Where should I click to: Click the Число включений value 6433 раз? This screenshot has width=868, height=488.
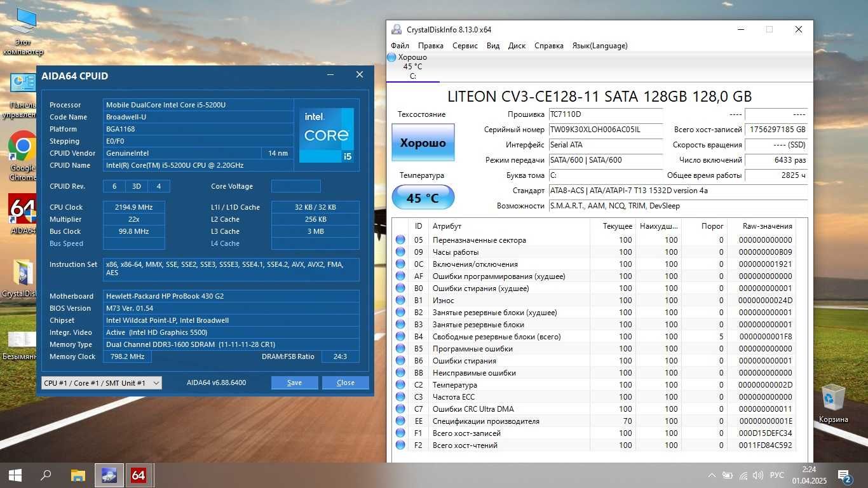(776, 160)
